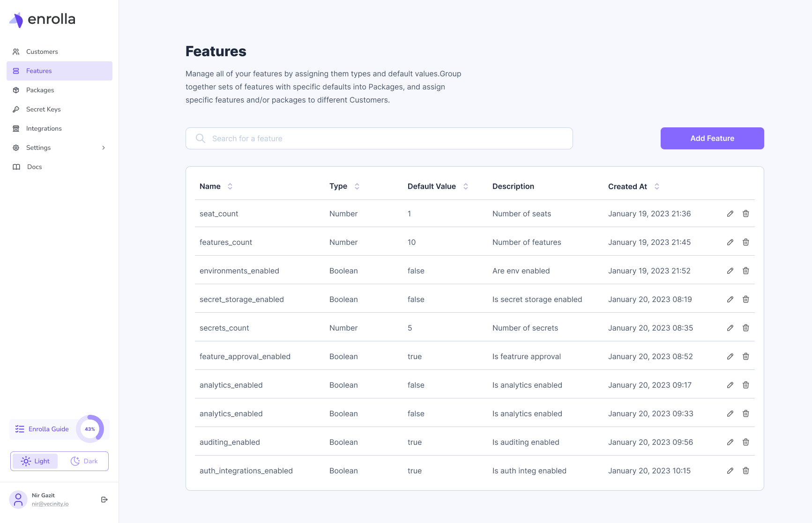Click the enrolla logo
Image resolution: width=812 pixels, height=523 pixels.
(42, 20)
